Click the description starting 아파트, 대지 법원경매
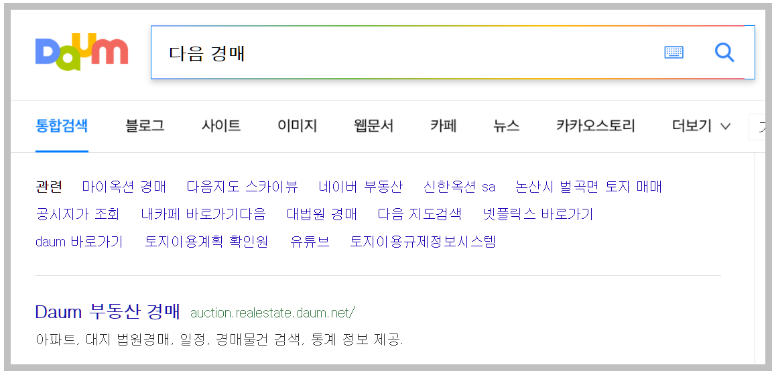Screen dimensions: 776x377 coord(220,340)
